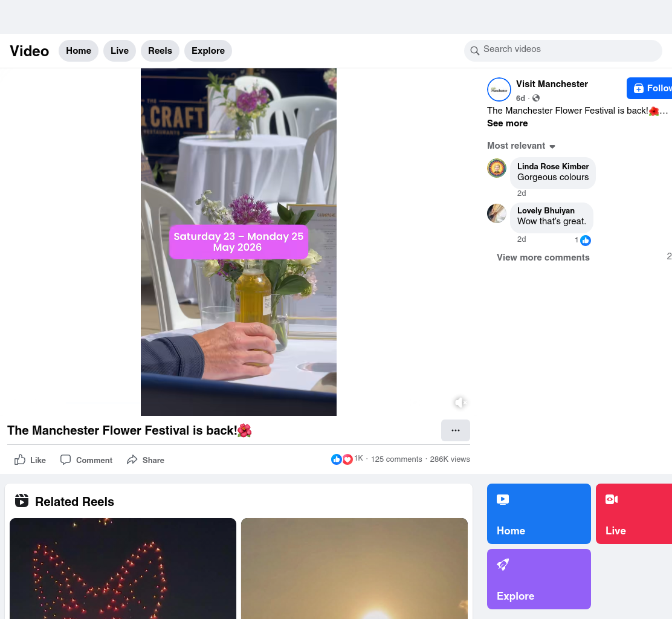
Task: Like the Flower Festival video
Action: point(30,460)
